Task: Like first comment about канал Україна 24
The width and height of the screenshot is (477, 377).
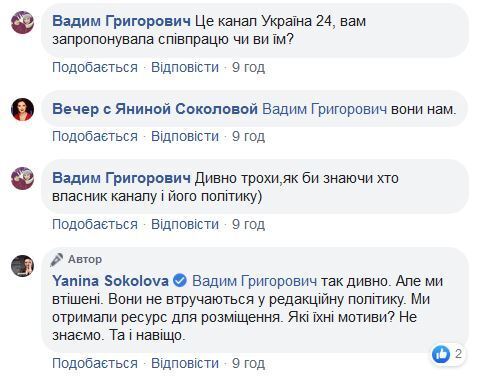Action: point(95,67)
